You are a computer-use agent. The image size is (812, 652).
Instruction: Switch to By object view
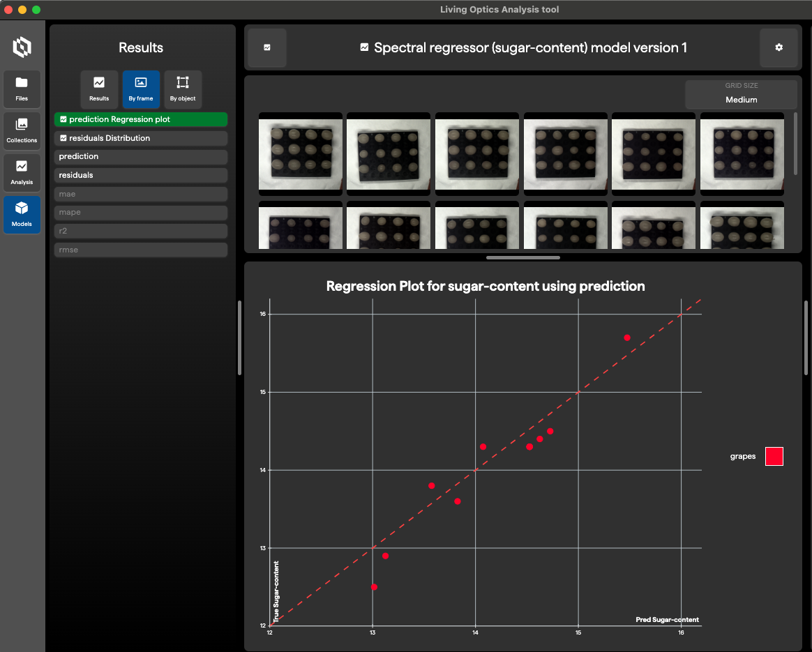(x=183, y=89)
